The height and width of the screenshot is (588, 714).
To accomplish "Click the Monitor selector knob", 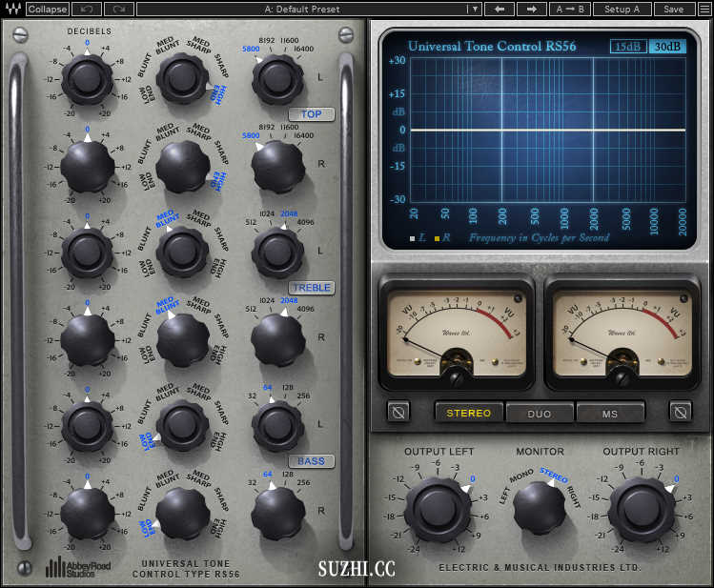I will (x=540, y=507).
